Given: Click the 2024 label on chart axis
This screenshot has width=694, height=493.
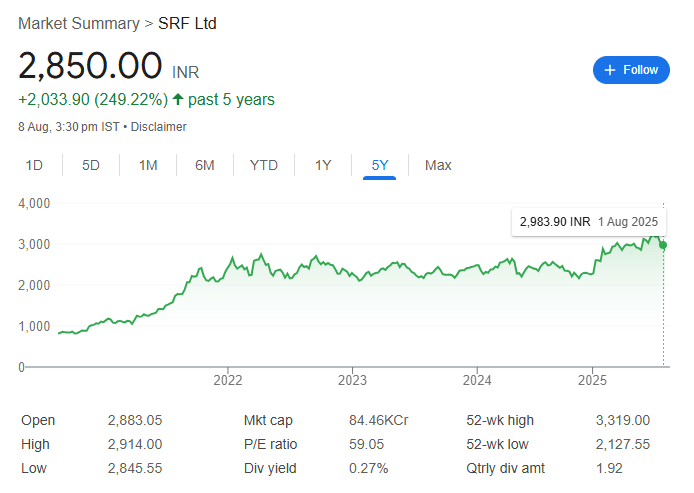Looking at the screenshot, I should pos(477,380).
